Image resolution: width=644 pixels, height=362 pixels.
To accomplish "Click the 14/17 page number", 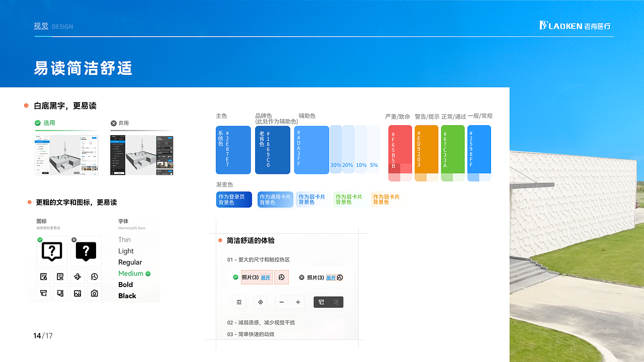I will [x=43, y=336].
